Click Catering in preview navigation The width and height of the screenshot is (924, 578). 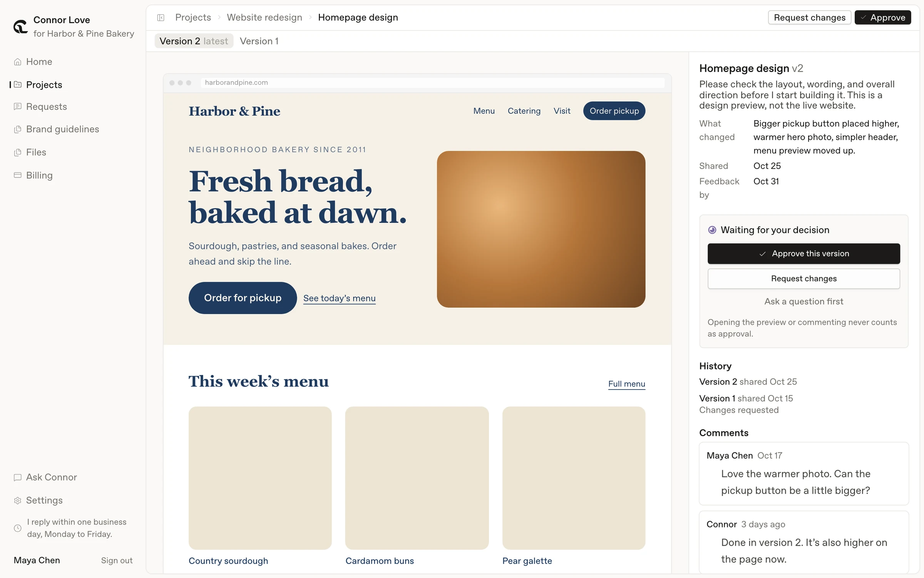point(524,111)
